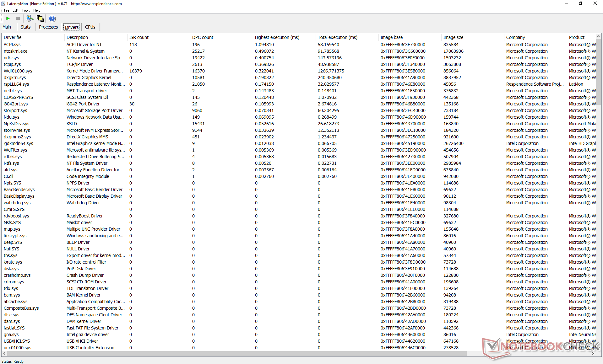This screenshot has height=364, width=603.
Task: Open help via blue question mark icon
Action: coord(52,19)
